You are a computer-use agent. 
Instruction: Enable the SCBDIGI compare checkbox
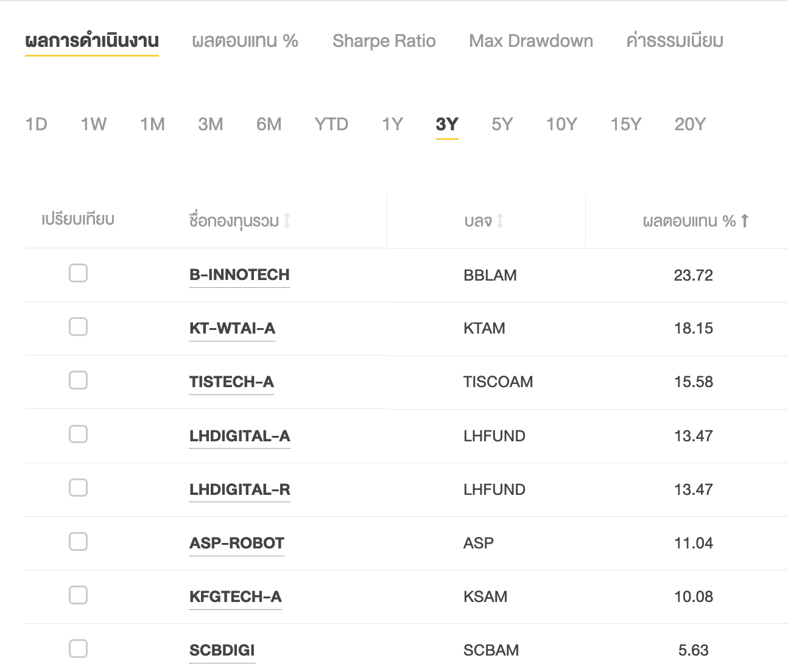[78, 648]
